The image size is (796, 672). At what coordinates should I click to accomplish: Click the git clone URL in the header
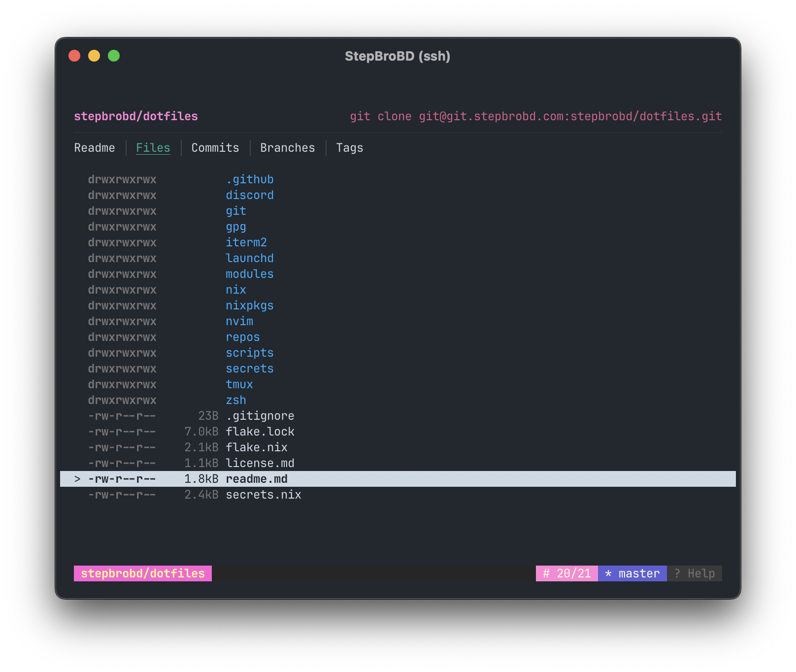click(x=535, y=116)
